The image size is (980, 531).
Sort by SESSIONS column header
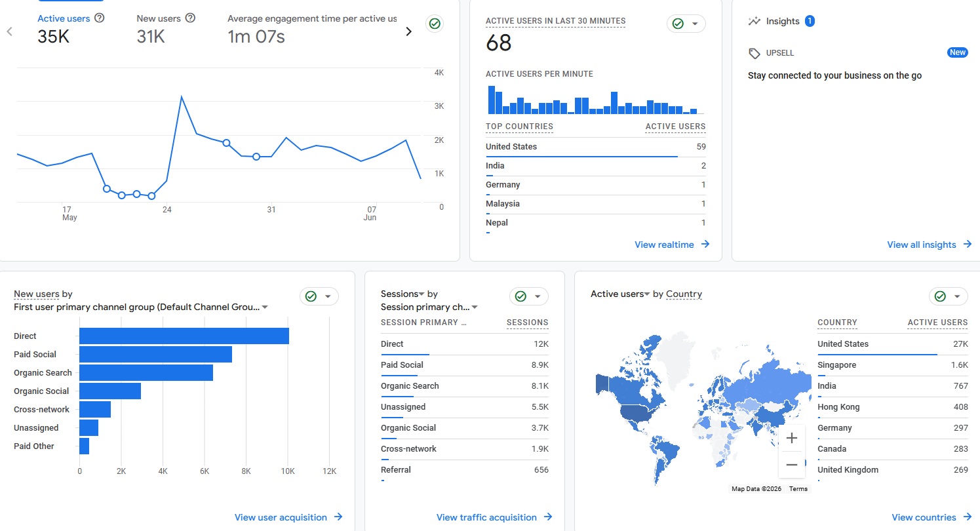tap(527, 323)
